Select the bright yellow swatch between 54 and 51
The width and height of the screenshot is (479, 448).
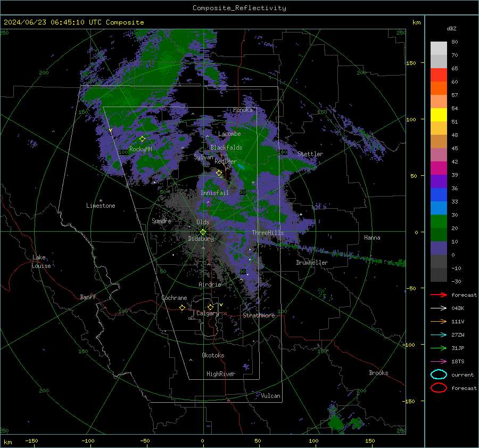pyautogui.click(x=439, y=115)
